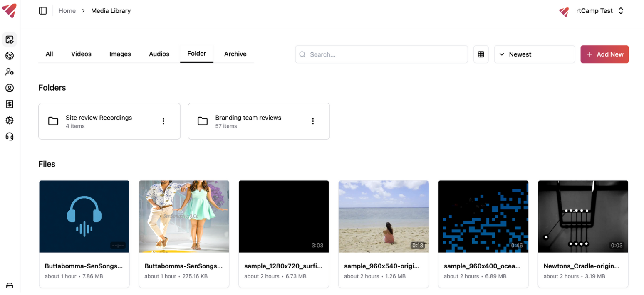
Task: Open billing via the dollar icon
Action: (9, 104)
